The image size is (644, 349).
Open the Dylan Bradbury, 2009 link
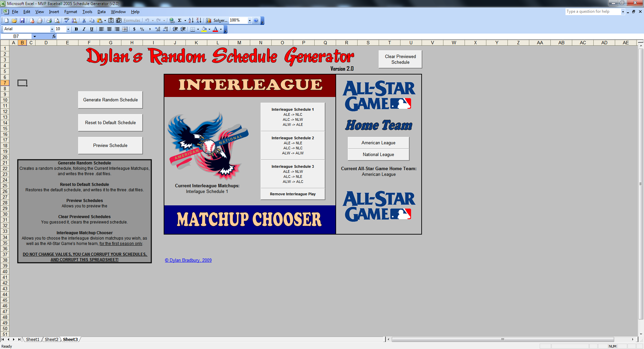188,260
